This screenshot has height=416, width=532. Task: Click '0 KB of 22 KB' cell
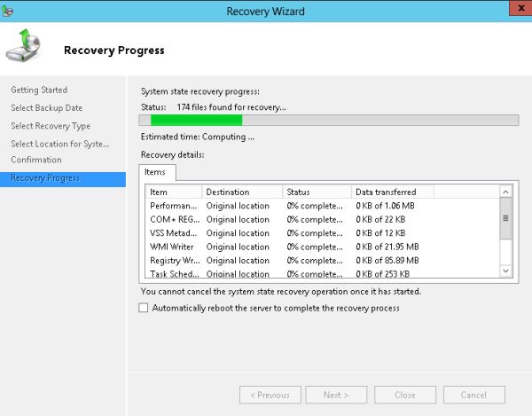pos(380,220)
